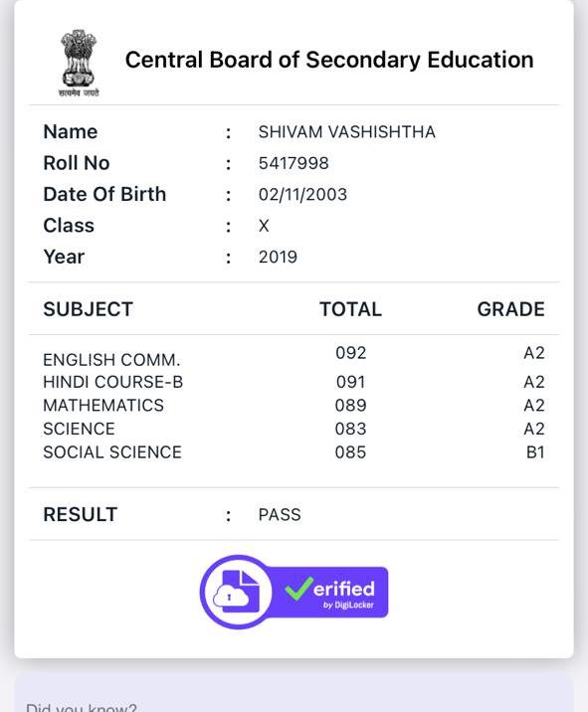Click the MATHEMATICS total 089
Image resolution: width=588 pixels, height=712 pixels.
[351, 406]
